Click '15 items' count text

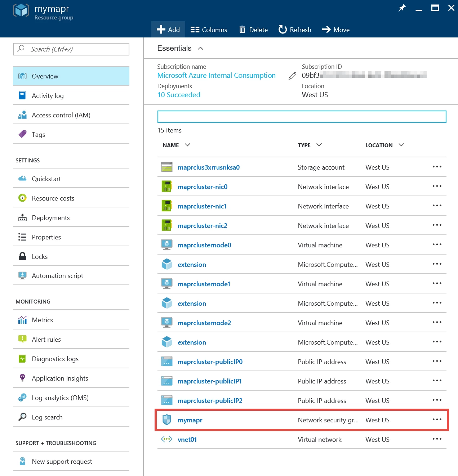[169, 130]
